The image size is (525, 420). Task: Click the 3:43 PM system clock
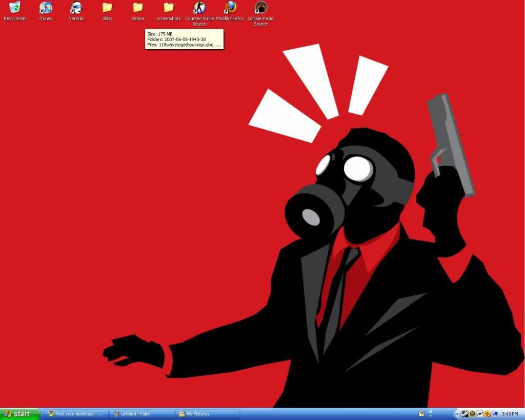coord(510,414)
